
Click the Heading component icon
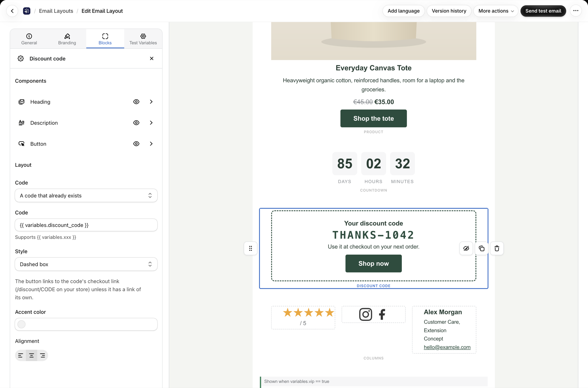pyautogui.click(x=21, y=102)
